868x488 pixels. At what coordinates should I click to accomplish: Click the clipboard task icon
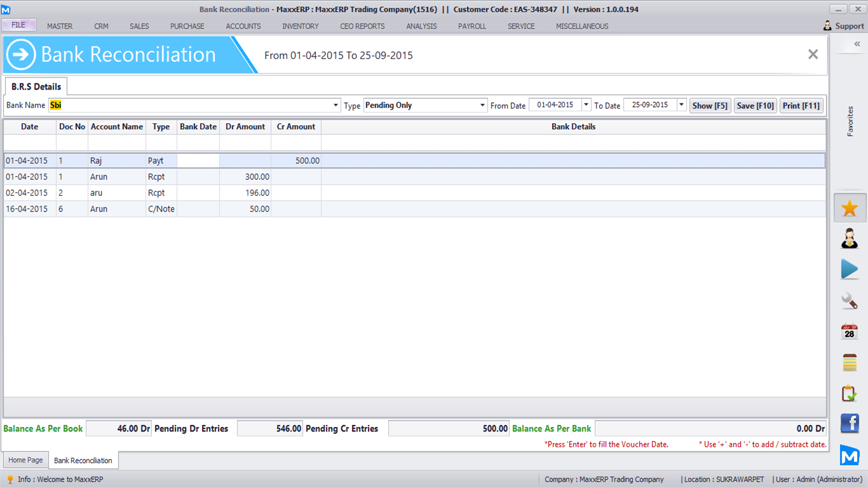pos(850,393)
